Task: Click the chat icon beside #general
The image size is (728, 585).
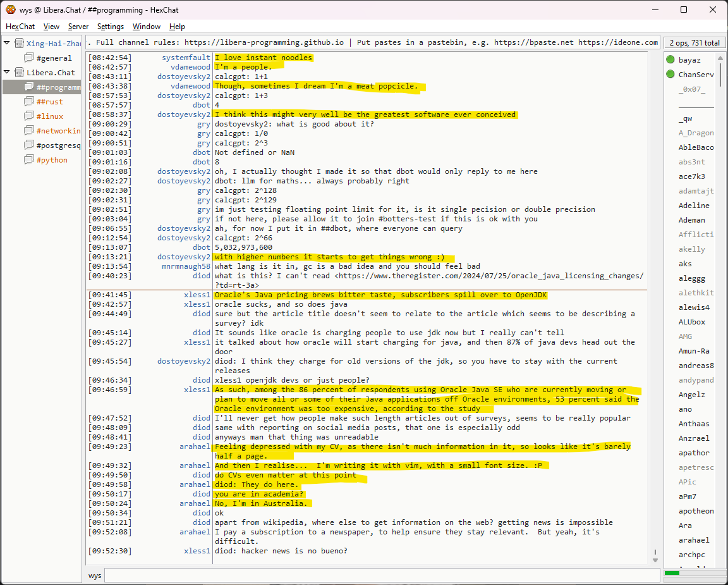Action: pos(29,58)
